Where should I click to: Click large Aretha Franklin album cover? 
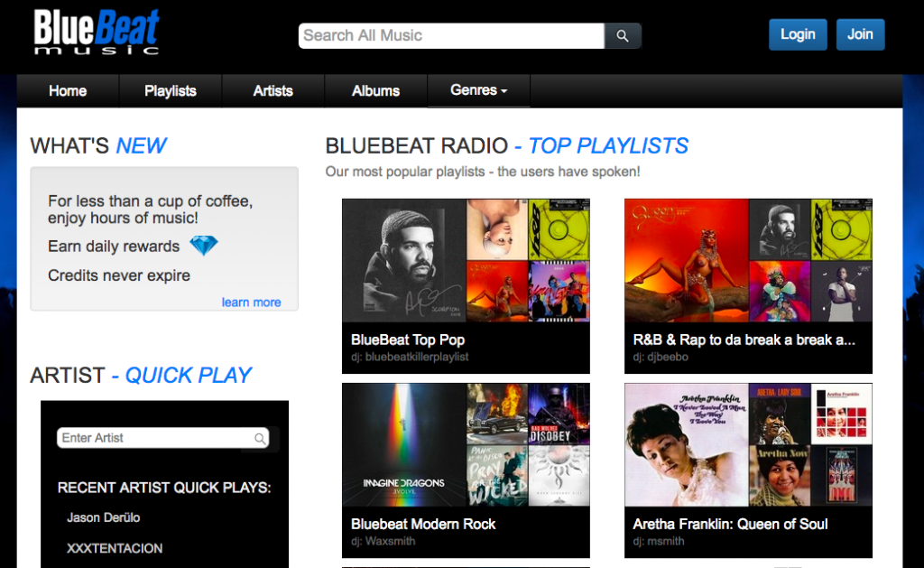click(687, 444)
